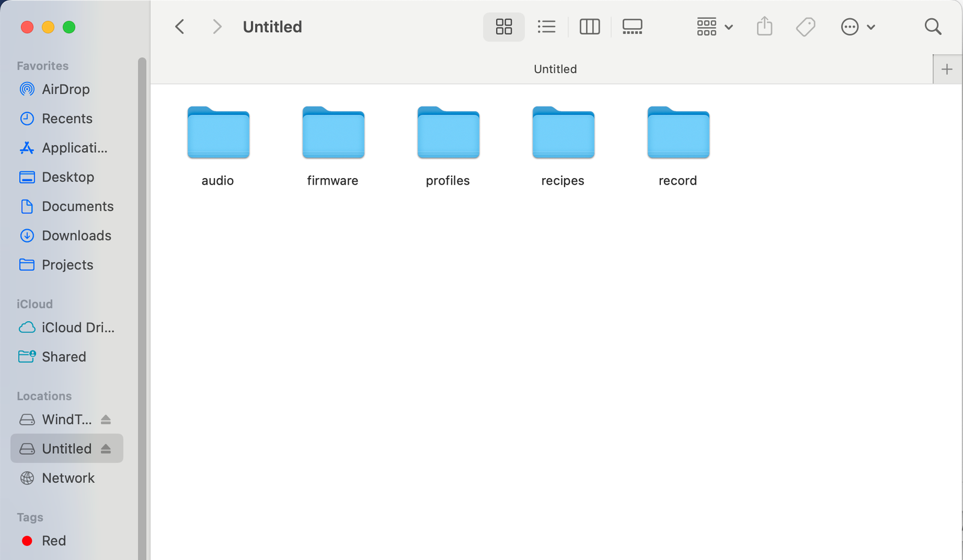
Task: Switch to column view
Action: click(590, 26)
